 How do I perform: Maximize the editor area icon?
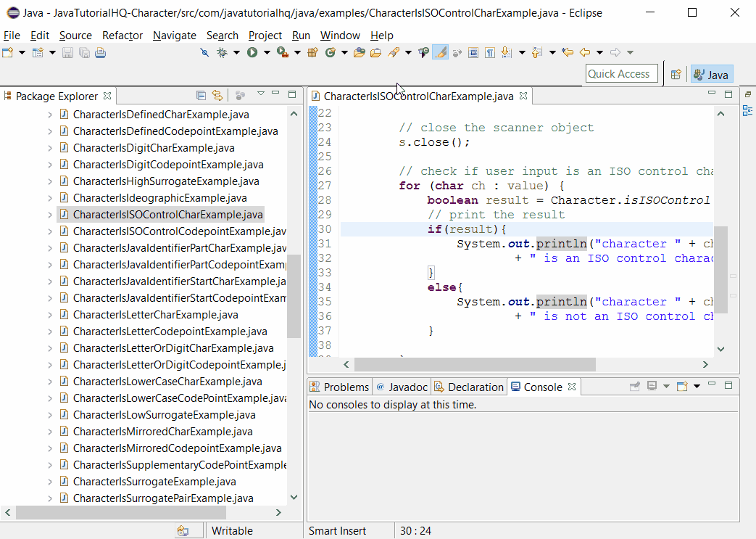(x=728, y=94)
